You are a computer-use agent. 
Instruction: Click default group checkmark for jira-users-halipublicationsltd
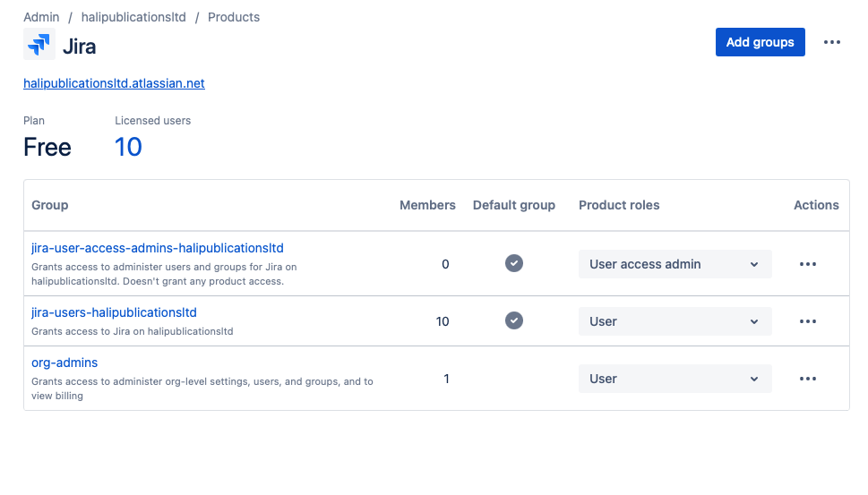(514, 320)
